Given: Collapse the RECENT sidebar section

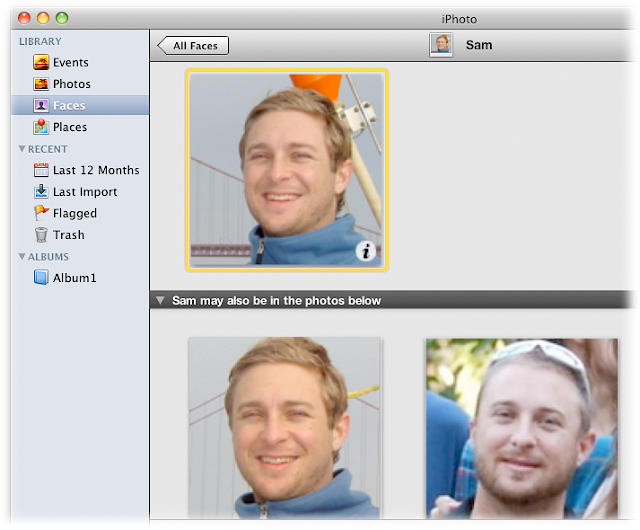Looking at the screenshot, I should click(x=22, y=149).
